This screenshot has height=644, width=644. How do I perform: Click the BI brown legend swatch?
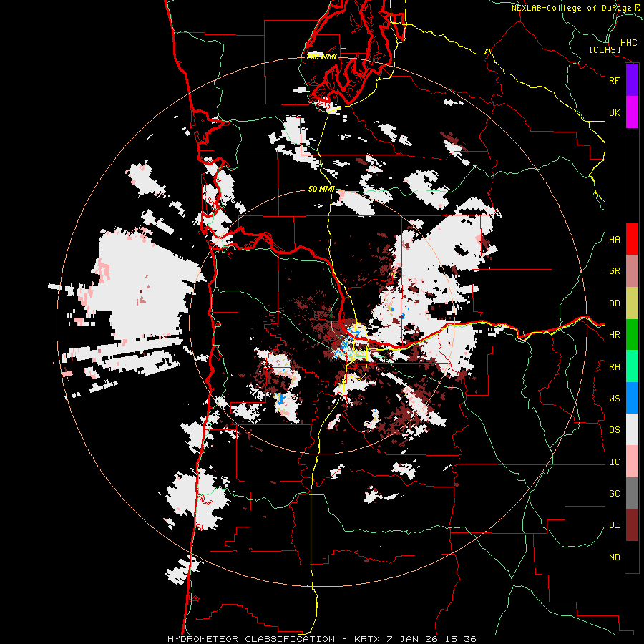click(x=632, y=525)
